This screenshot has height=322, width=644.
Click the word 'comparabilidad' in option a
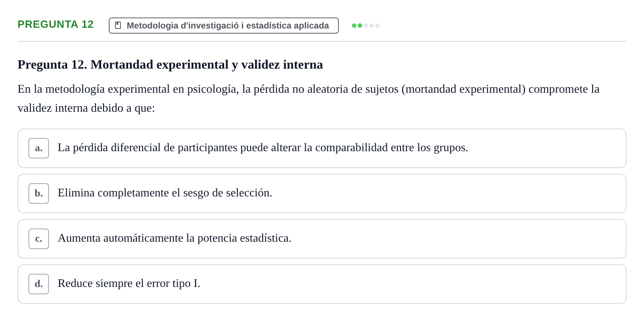(x=352, y=147)
